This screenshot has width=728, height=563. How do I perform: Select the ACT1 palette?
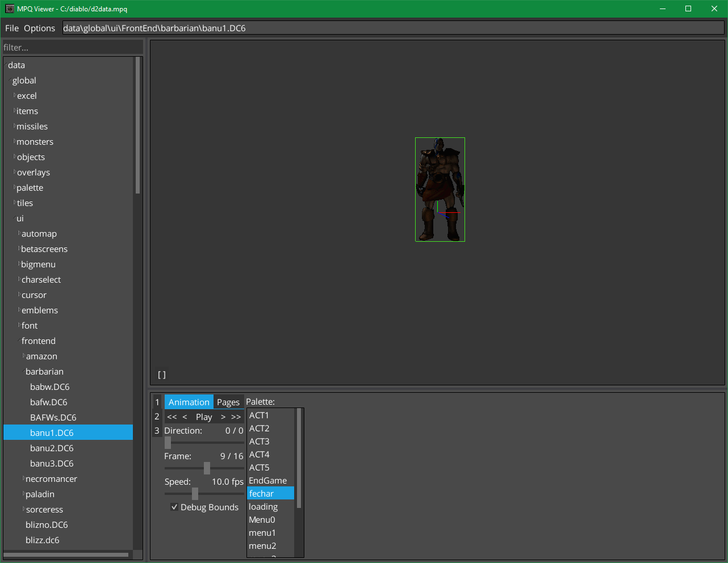click(271, 415)
